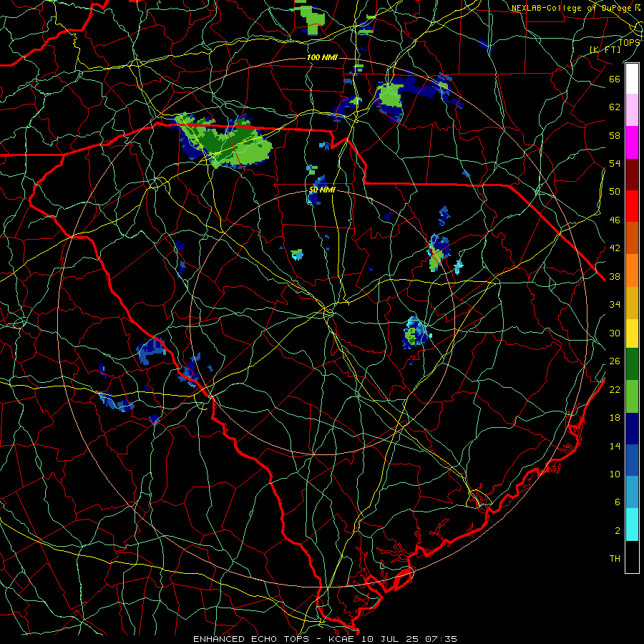Click the '100 NMI' range ring label

pos(322,57)
